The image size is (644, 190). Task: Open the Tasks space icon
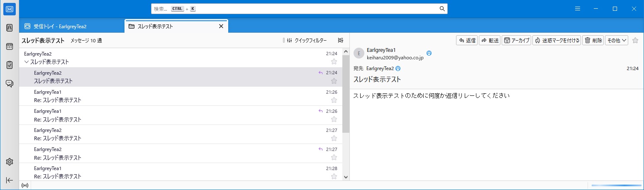tap(9, 65)
